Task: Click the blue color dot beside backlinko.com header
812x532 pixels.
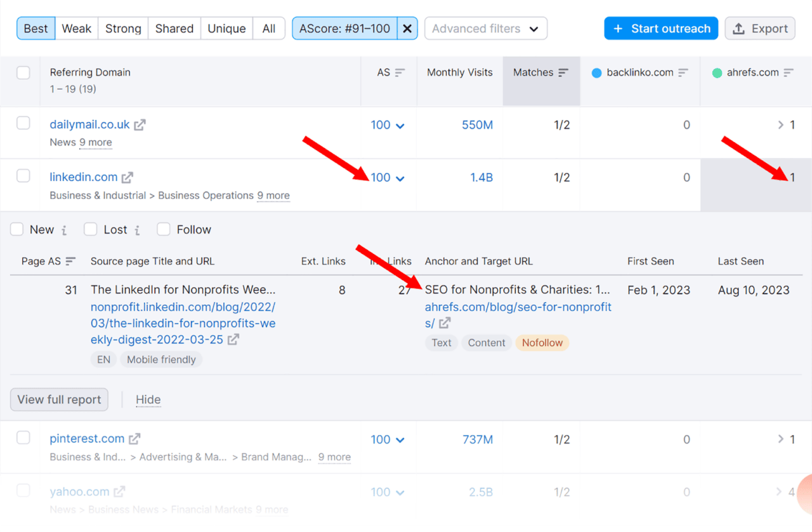Action: pyautogui.click(x=596, y=72)
